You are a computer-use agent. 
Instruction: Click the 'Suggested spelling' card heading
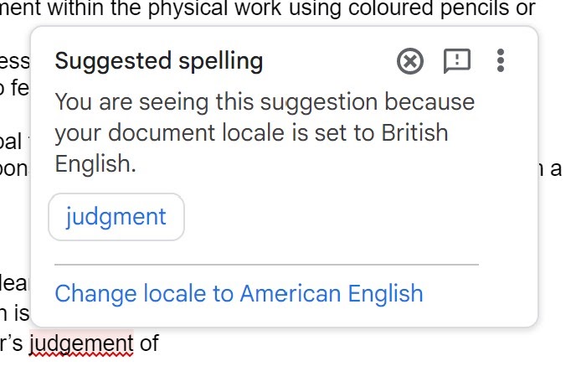coord(159,60)
